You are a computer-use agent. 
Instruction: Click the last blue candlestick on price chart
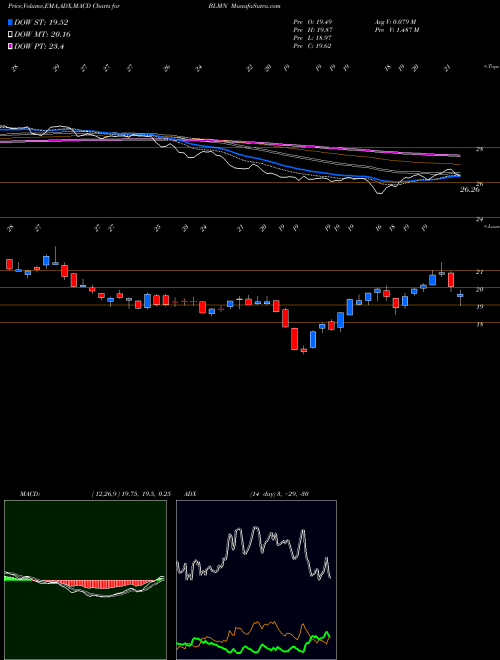coord(460,295)
